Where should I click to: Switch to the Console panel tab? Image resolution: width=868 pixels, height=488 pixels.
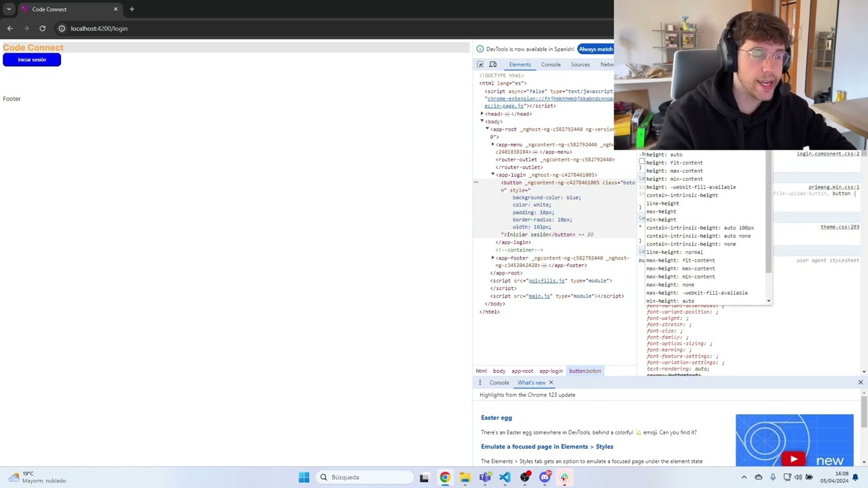click(x=551, y=64)
